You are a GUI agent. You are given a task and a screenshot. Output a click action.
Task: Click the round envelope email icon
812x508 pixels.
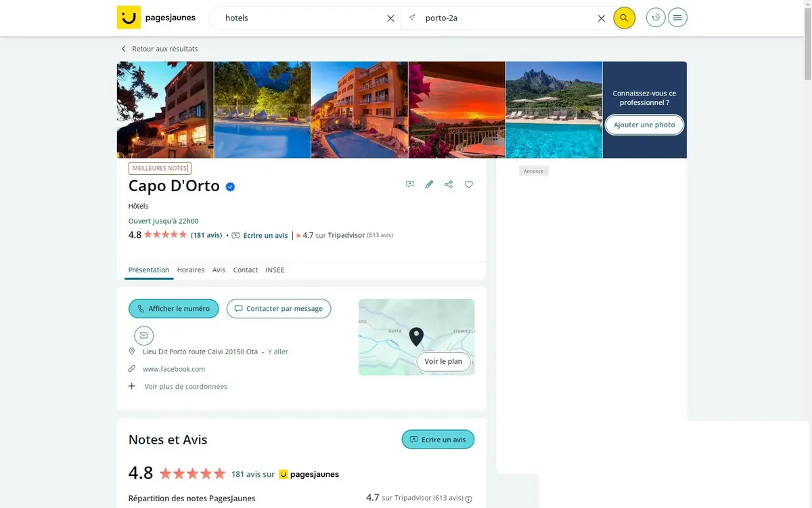(143, 335)
